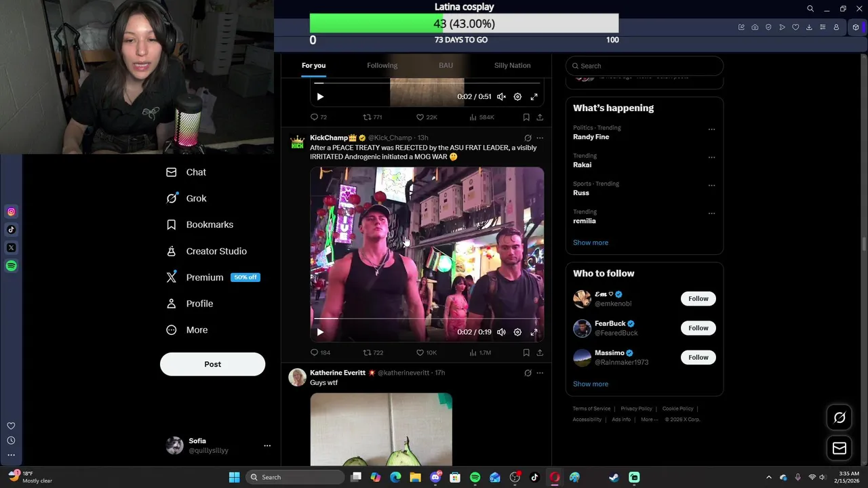Open the browser profile account icon
This screenshot has width=868, height=488.
pyautogui.click(x=836, y=27)
